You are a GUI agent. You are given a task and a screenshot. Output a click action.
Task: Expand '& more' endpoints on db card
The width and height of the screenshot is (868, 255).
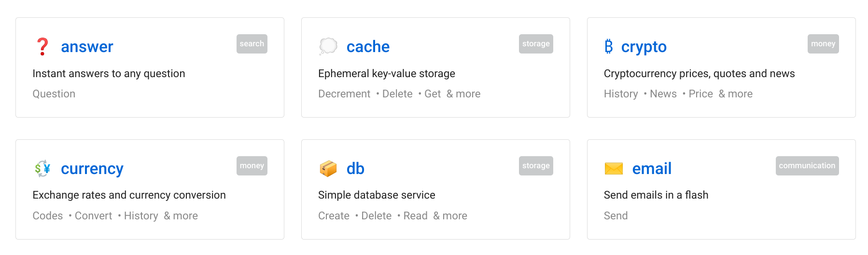[x=450, y=216]
